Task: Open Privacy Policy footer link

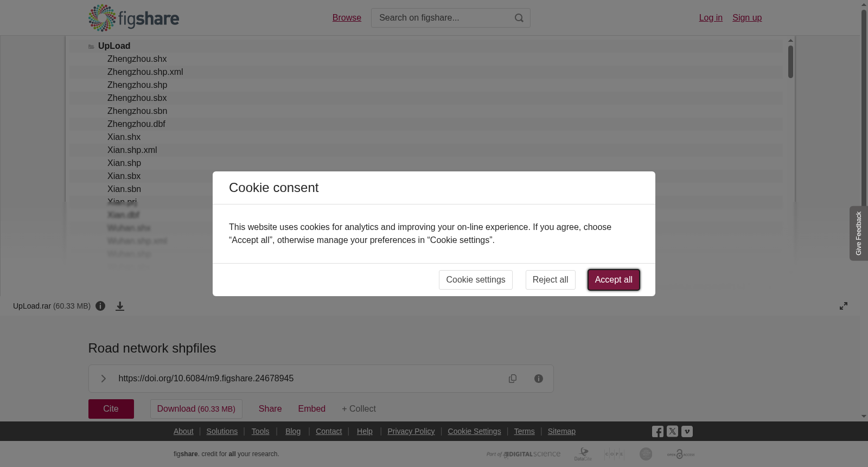Action: click(411, 431)
